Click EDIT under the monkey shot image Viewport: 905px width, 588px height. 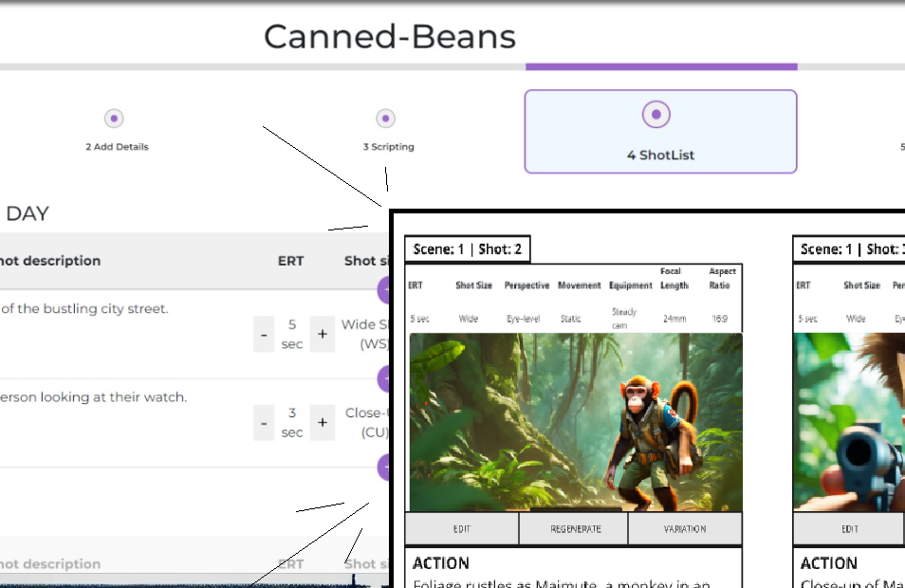tap(461, 528)
